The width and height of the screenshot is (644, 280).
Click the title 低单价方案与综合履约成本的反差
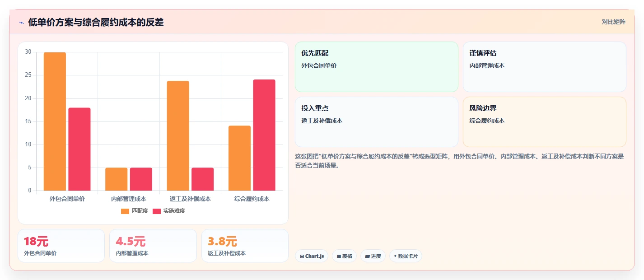(96, 23)
